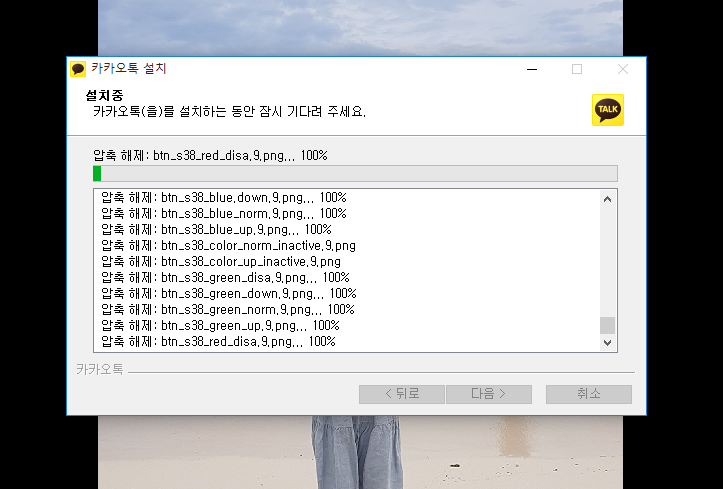Select log line btn_s38_blue_norm.9.png
The width and height of the screenshot is (723, 489).
click(x=224, y=214)
